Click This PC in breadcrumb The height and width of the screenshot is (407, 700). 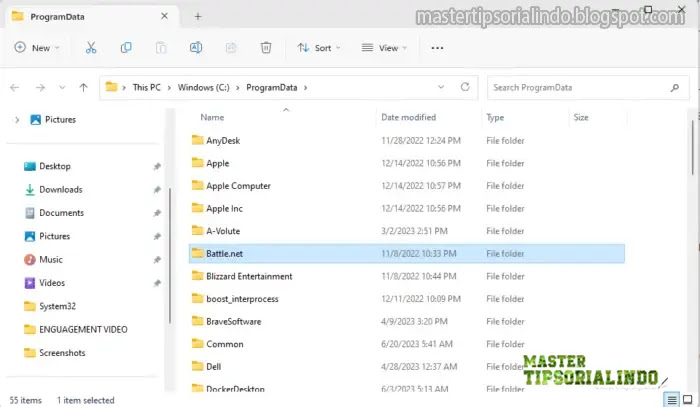[146, 87]
